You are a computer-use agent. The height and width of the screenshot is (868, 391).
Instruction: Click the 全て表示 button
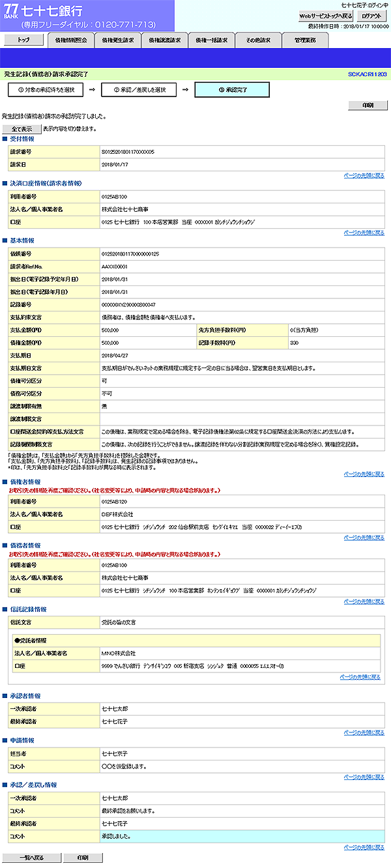(x=22, y=129)
